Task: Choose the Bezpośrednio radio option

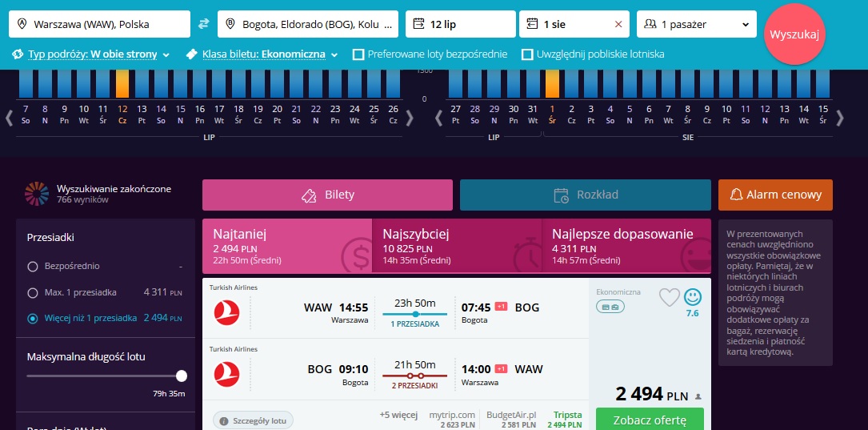Action: (x=33, y=267)
